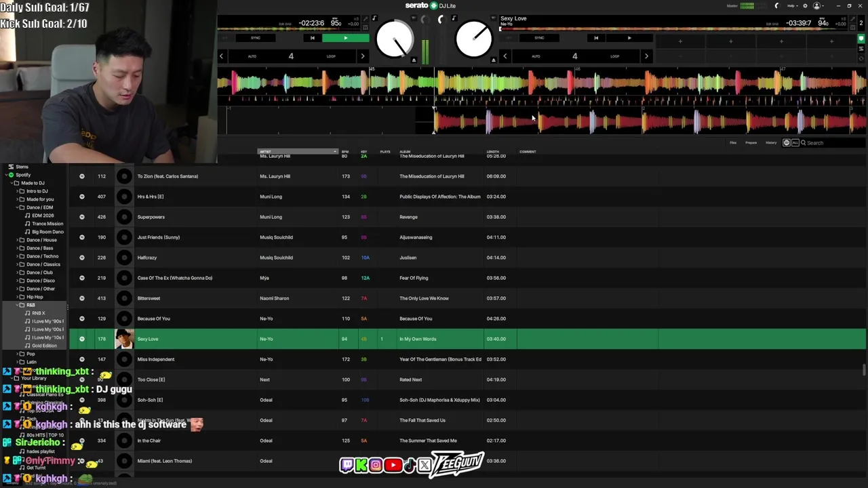Image resolution: width=868 pixels, height=488 pixels.
Task: Enable SYNC on the right deck
Action: coord(539,38)
